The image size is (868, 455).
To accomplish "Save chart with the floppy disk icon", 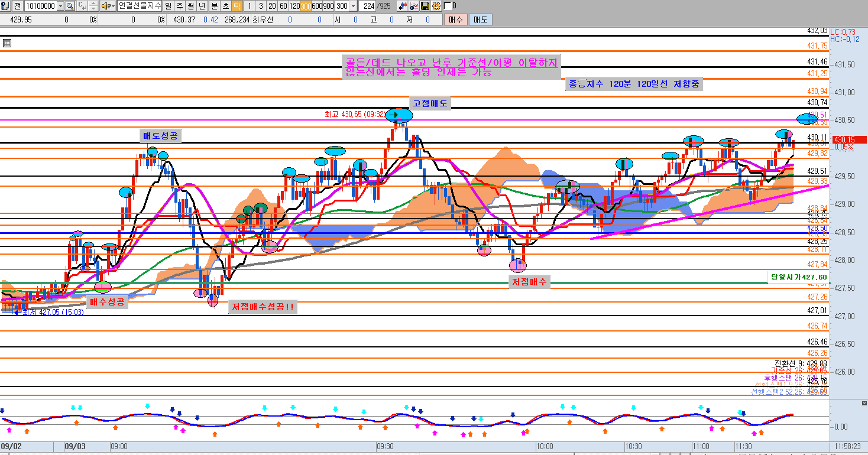I will [x=425, y=6].
